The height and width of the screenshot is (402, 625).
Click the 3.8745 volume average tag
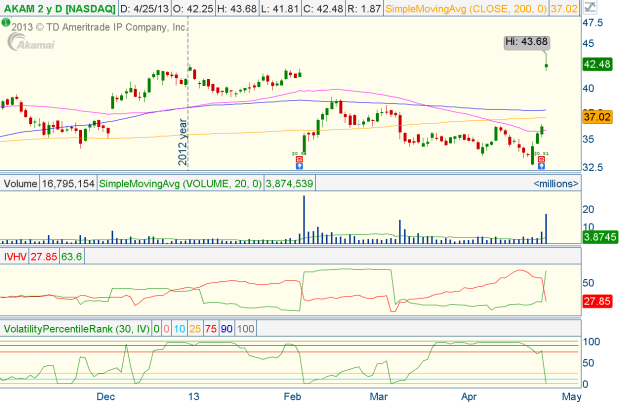tap(598, 236)
